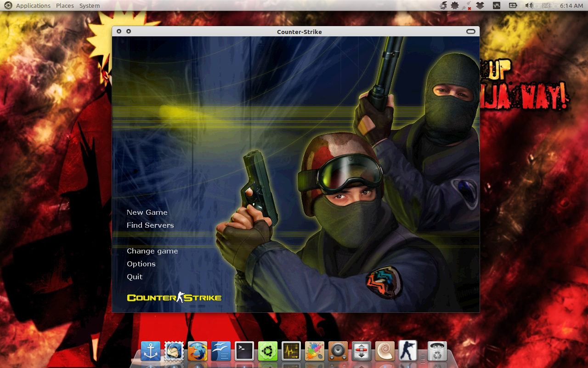Open the Applications menu
This screenshot has height=368, width=588.
tap(33, 6)
